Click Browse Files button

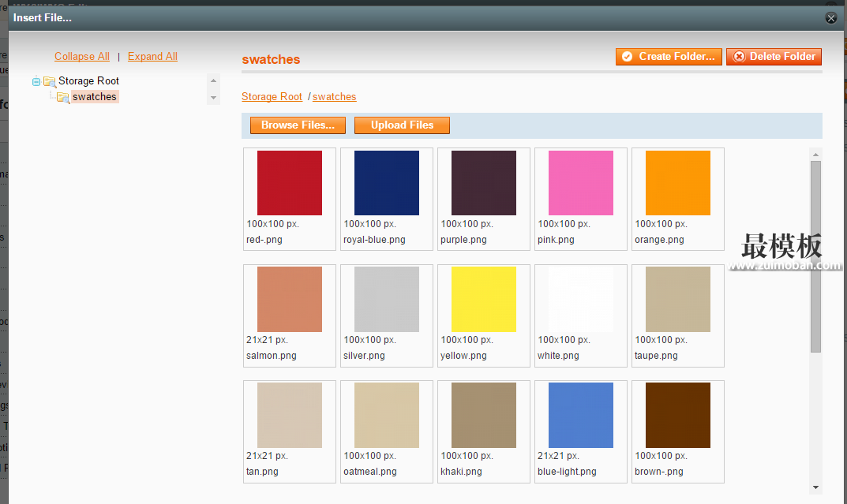pyautogui.click(x=298, y=125)
